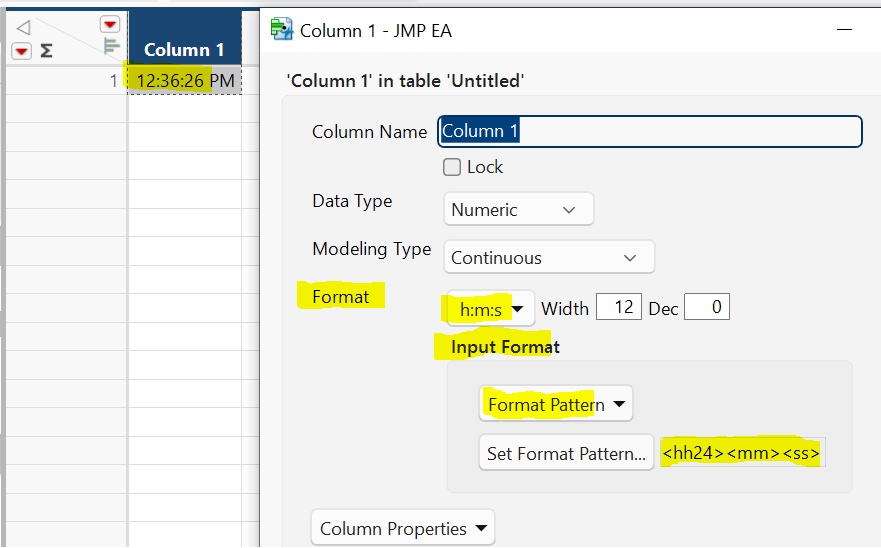Click the Set Format Pattern button

click(x=566, y=454)
